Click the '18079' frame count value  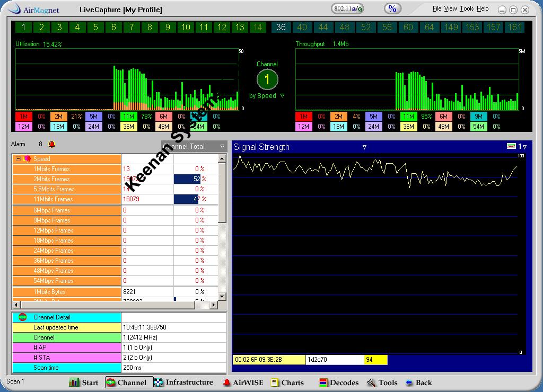(132, 199)
